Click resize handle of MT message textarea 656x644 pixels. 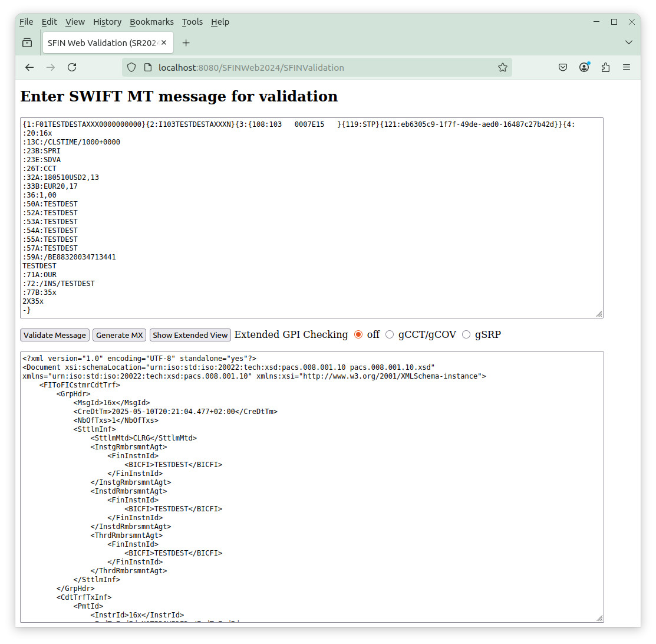click(599, 314)
